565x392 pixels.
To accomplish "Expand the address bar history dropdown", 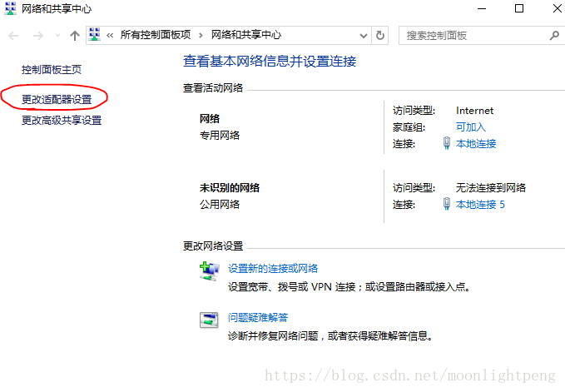I will pos(364,36).
